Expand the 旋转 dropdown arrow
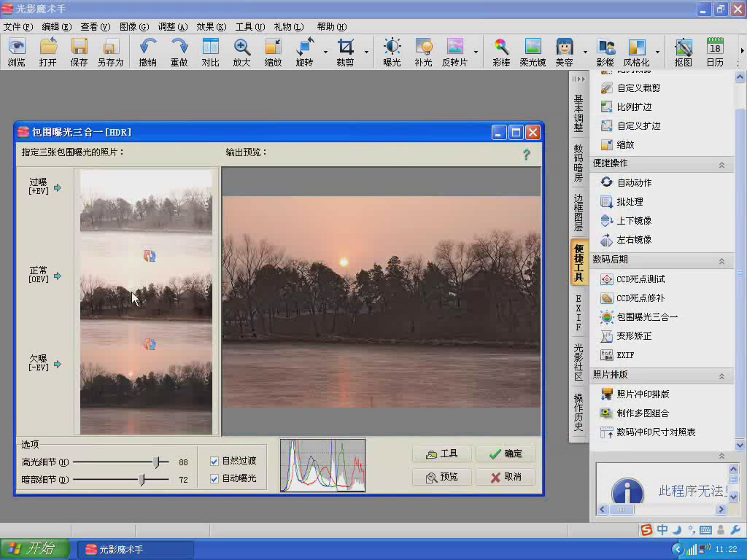 (326, 52)
